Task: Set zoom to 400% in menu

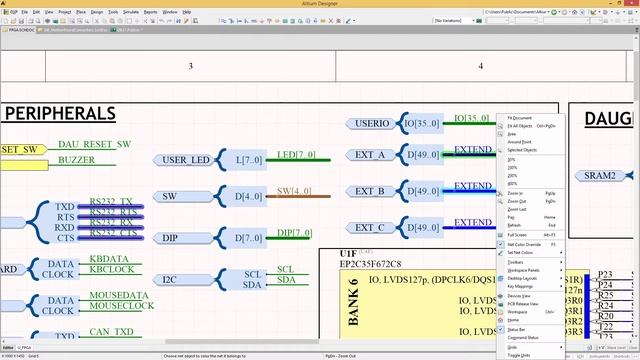Action: pos(531,184)
